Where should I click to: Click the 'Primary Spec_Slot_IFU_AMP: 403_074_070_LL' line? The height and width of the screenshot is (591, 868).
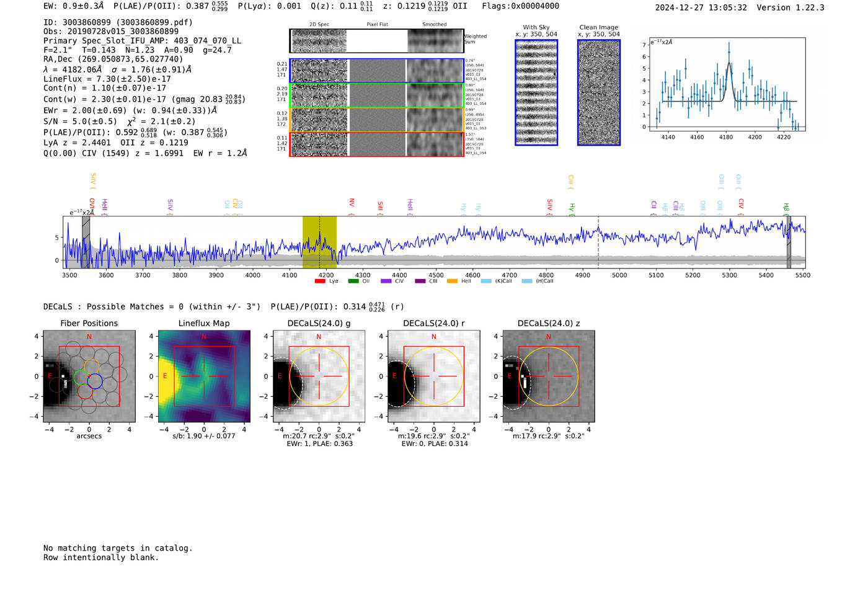pos(142,41)
